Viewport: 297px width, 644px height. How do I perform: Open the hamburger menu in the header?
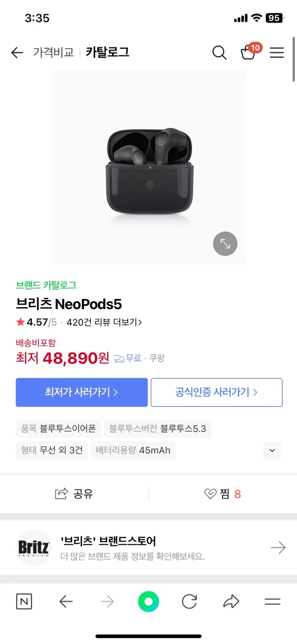(277, 53)
